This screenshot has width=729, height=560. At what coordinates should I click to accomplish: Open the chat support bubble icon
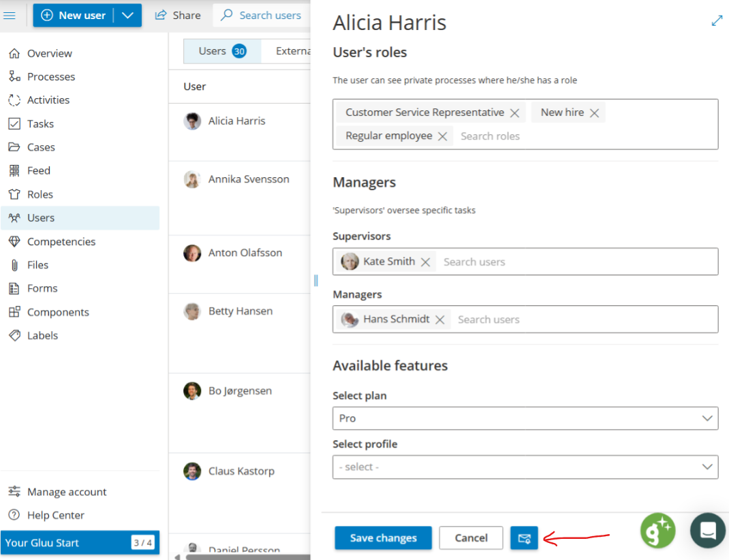click(x=707, y=531)
